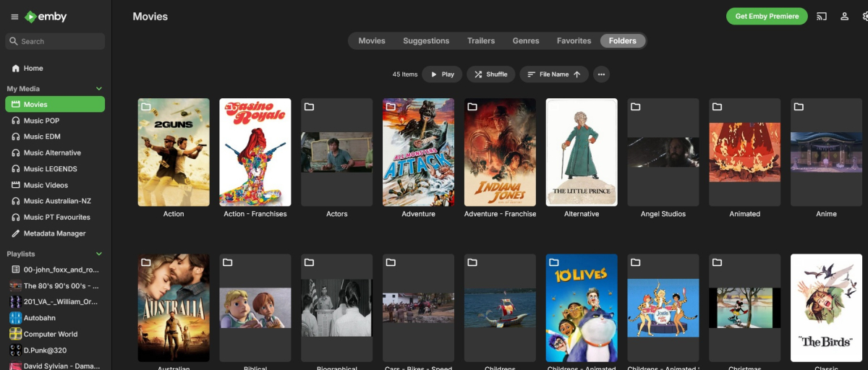
Task: Switch to the Movies tab
Action: [372, 40]
